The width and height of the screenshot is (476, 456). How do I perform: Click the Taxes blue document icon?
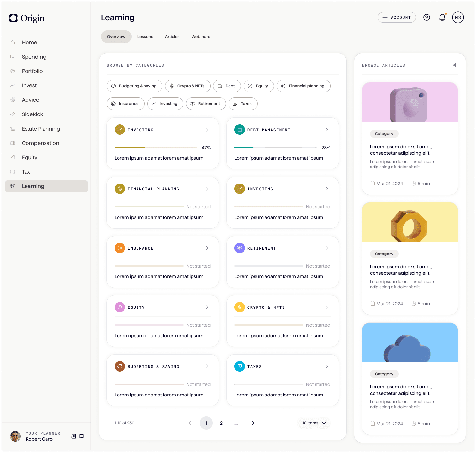[240, 366]
